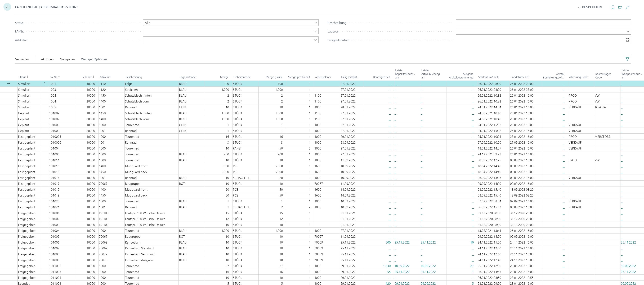Click Kaffeetisch Verbrauch description cell
This screenshot has width=644, height=285.
(x=151, y=254)
